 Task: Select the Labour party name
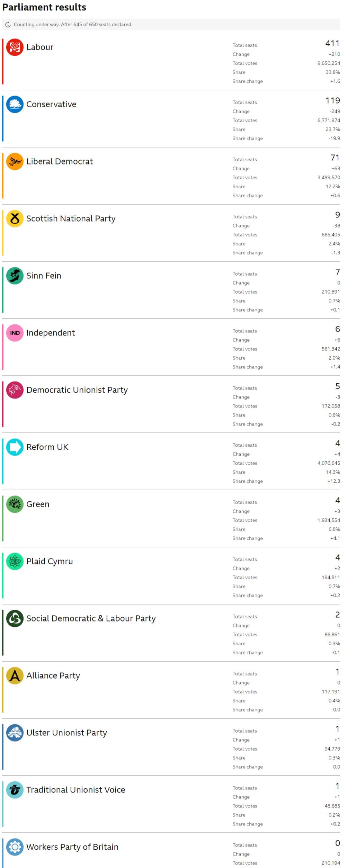coord(40,47)
